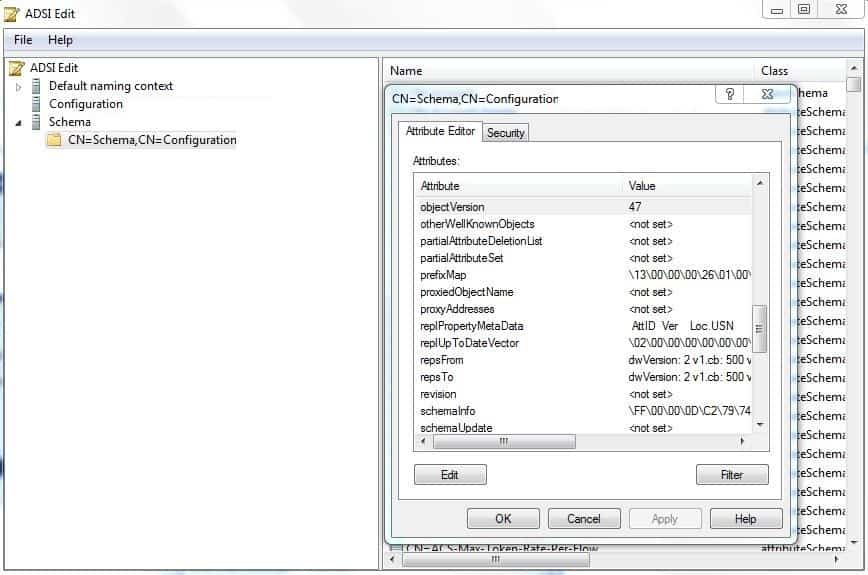868x575 pixels.
Task: Select the partialAttributeDeletionList attribute
Action: 583,241
